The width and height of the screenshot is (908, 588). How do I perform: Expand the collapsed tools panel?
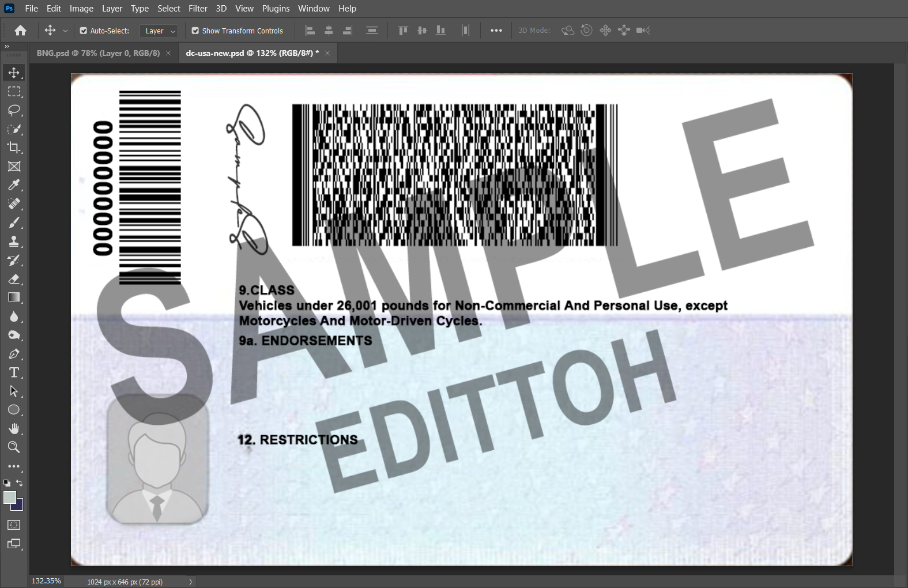click(x=7, y=46)
